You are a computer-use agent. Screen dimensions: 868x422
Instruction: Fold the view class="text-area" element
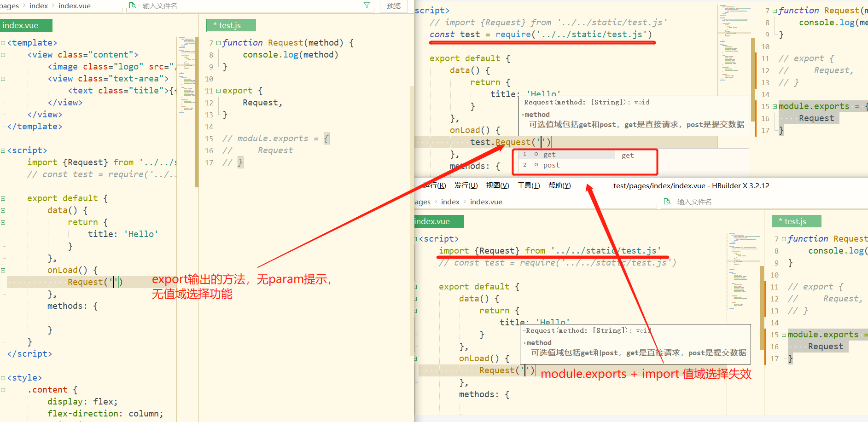tap(3, 79)
